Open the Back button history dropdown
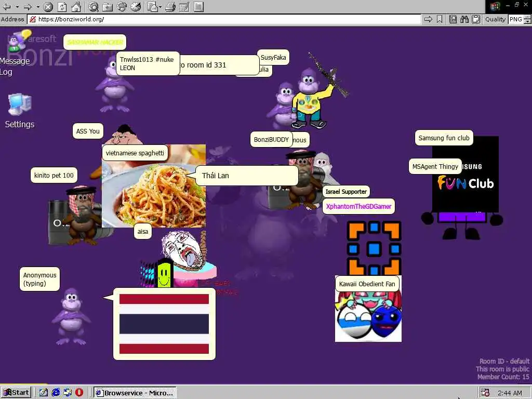The width and height of the screenshot is (532, 399). point(17,6)
